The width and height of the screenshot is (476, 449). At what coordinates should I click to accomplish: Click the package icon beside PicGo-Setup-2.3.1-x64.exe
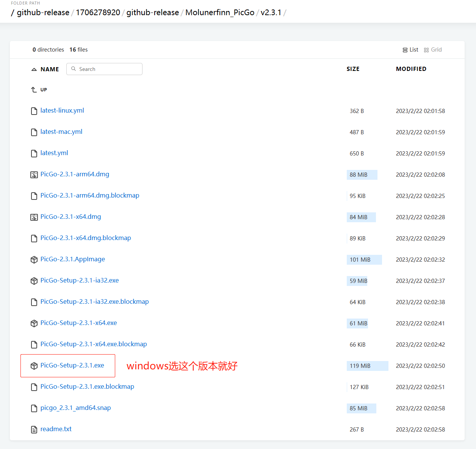click(34, 323)
